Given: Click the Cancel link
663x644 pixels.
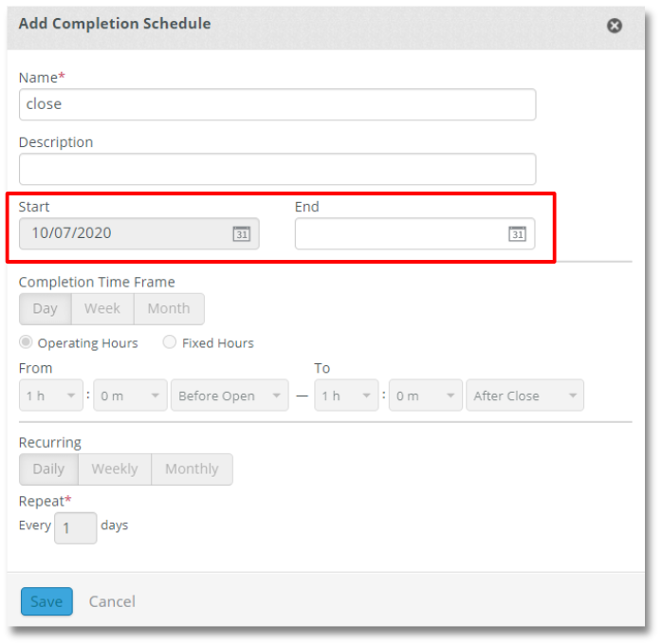Looking at the screenshot, I should 112,601.
